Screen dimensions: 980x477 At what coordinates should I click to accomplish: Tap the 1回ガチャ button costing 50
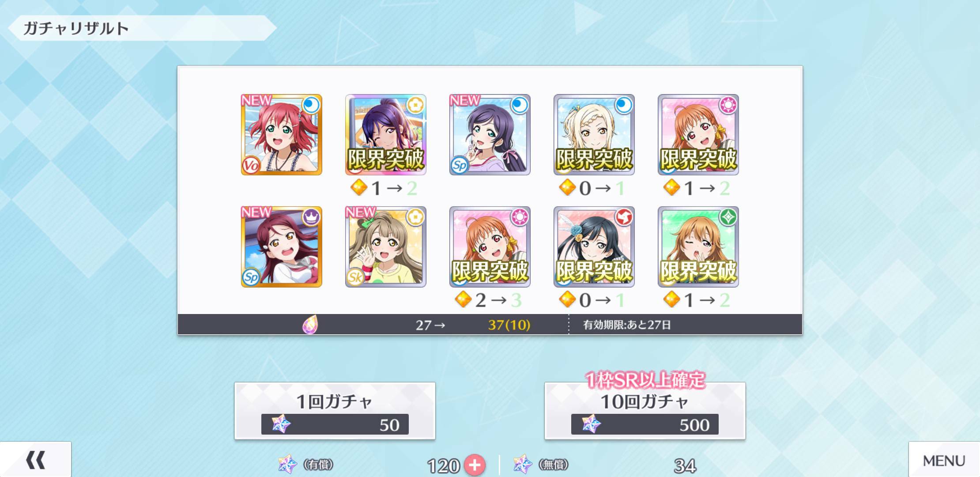click(x=335, y=411)
